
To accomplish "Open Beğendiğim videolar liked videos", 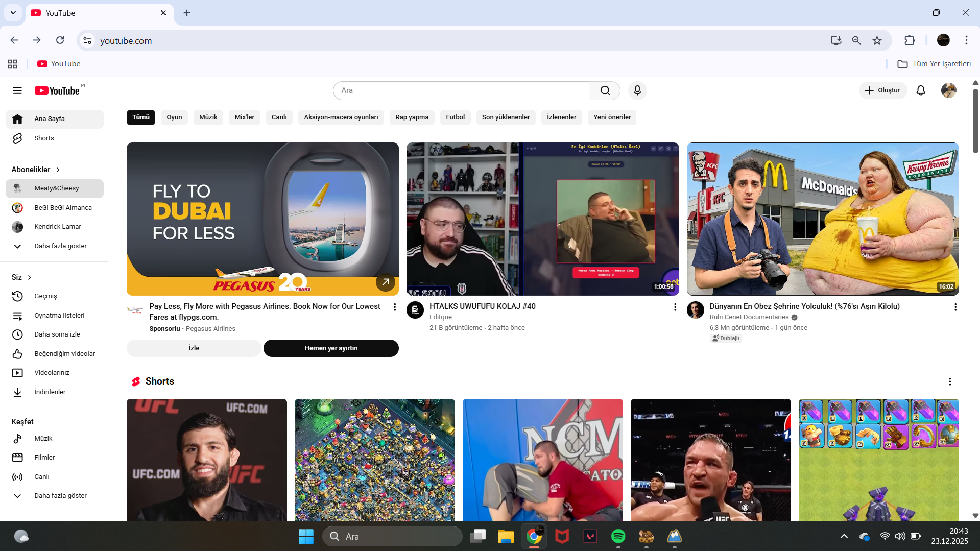I will click(x=55, y=354).
